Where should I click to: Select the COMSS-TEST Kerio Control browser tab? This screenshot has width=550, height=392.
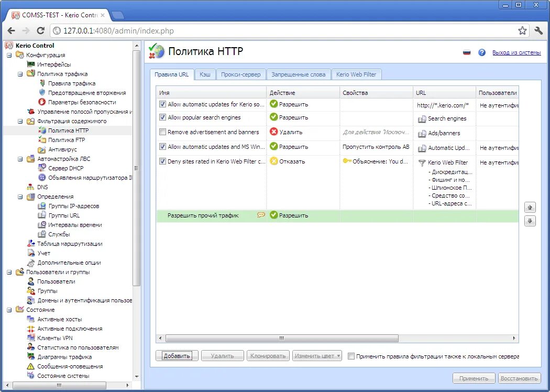point(58,15)
